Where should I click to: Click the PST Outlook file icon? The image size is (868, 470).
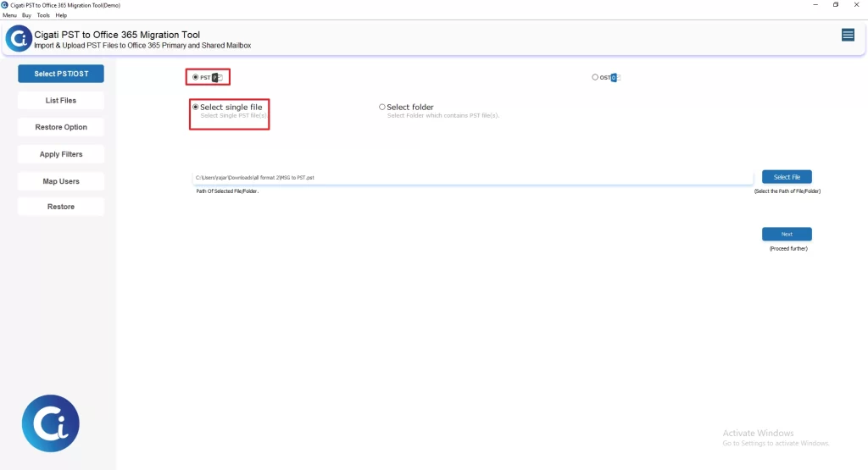[217, 77]
